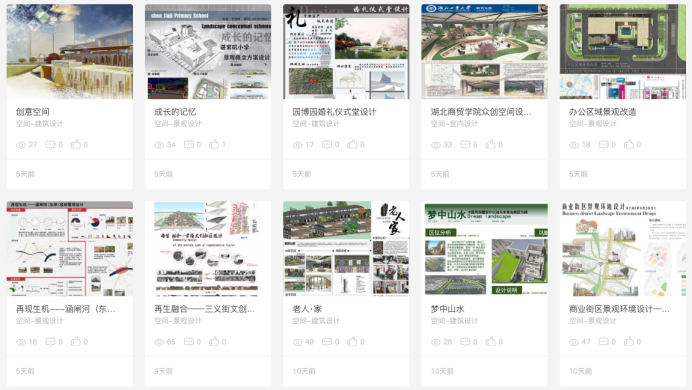This screenshot has width=692, height=390.
Task: Open the 创意空间 project thumbnail
Action: point(70,52)
